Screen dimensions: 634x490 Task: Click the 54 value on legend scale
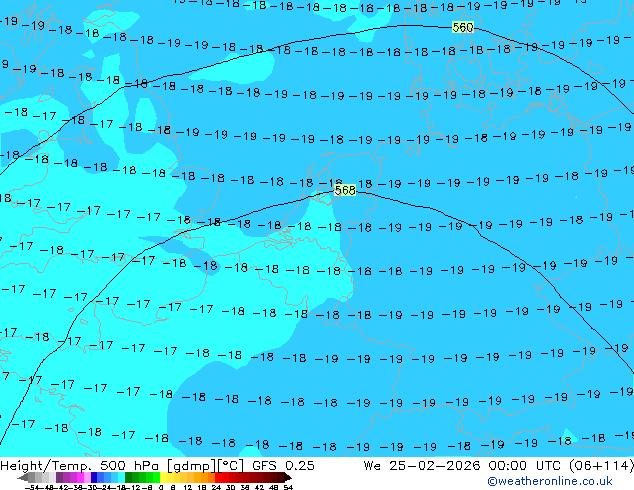click(289, 488)
